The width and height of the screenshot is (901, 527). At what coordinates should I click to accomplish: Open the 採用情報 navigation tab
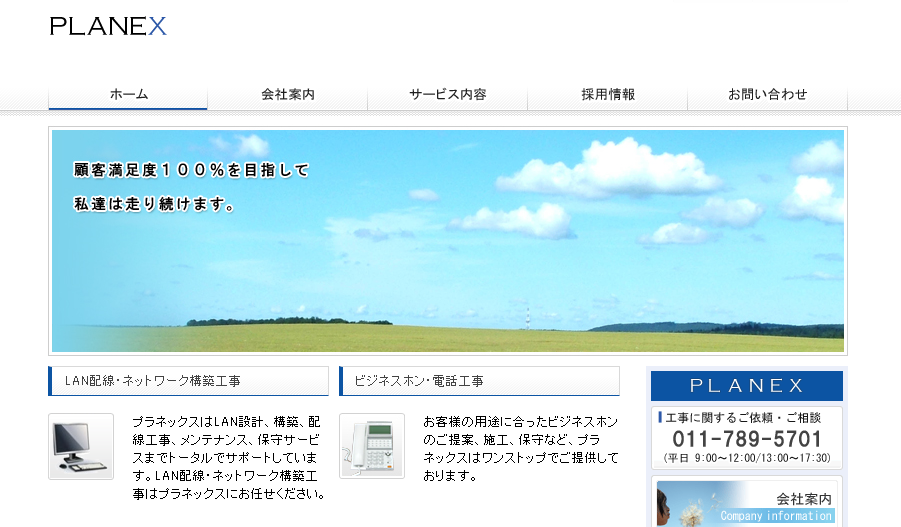tap(607, 94)
